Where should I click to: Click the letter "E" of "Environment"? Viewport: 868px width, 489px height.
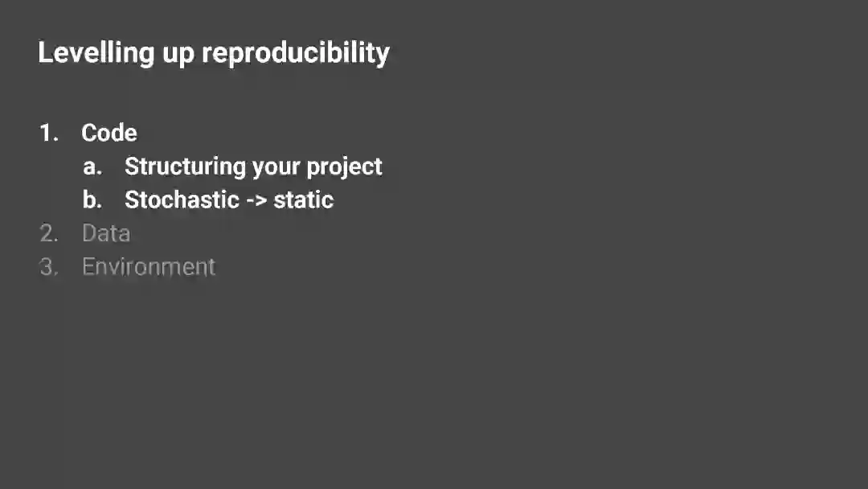pos(87,267)
